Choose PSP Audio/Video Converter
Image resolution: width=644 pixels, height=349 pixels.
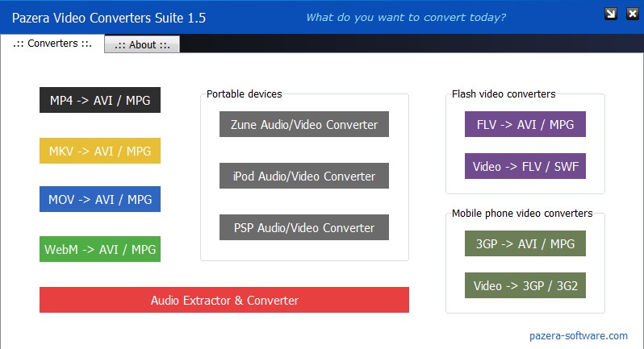click(x=304, y=227)
